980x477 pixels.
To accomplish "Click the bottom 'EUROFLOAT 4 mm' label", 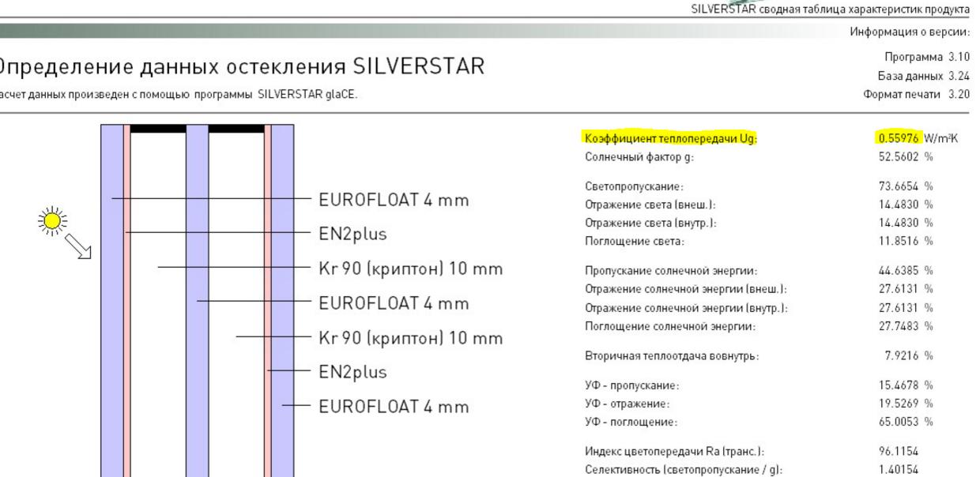I will (x=394, y=407).
